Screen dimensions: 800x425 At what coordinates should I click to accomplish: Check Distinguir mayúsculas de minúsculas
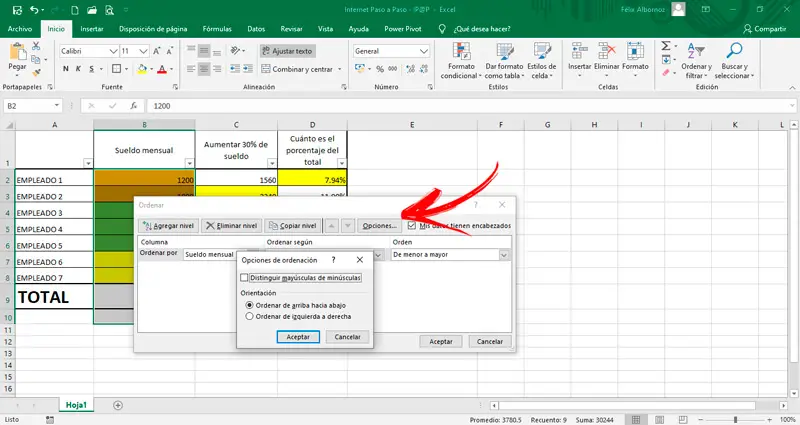244,278
